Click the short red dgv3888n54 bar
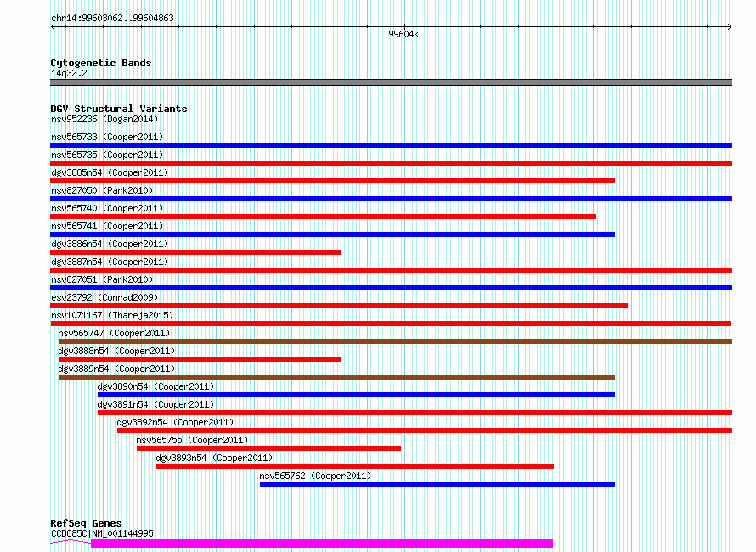Screen dimensions: 756x552 (200, 359)
